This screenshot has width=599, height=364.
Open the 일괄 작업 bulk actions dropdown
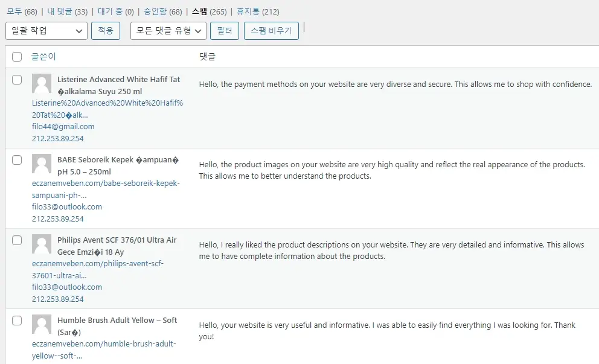[46, 31]
